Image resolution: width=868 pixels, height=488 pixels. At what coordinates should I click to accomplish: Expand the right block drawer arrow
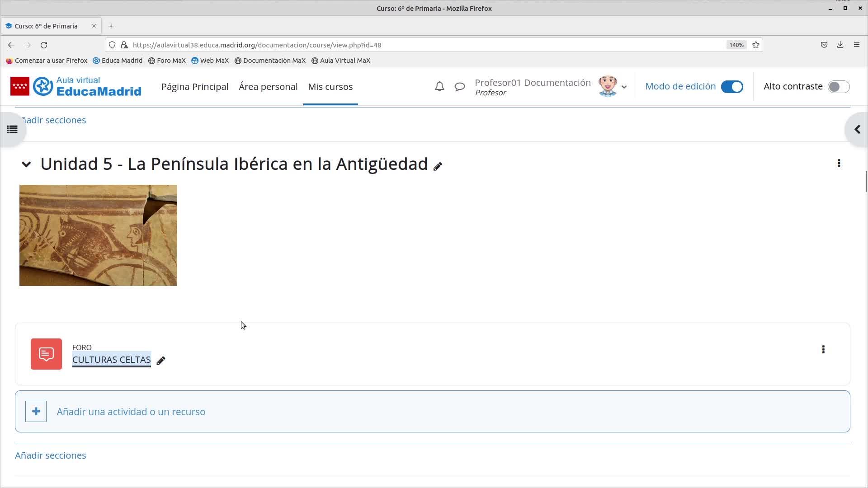tap(857, 130)
